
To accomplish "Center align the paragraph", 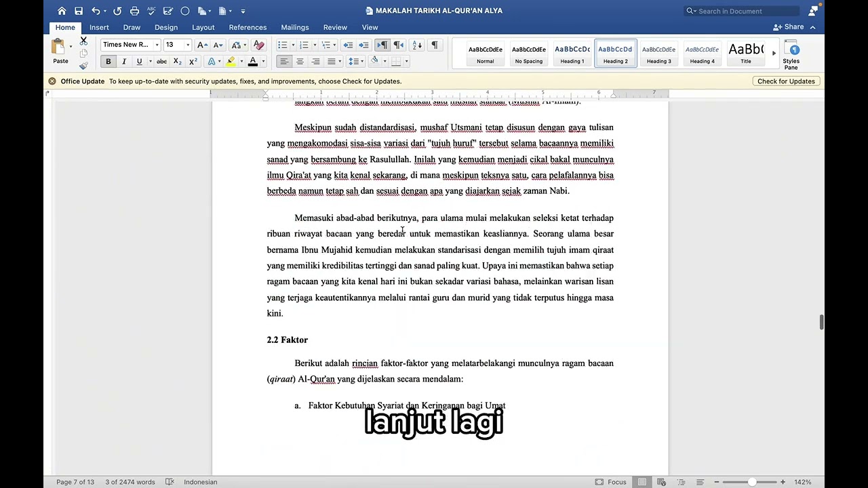I will [x=300, y=62].
